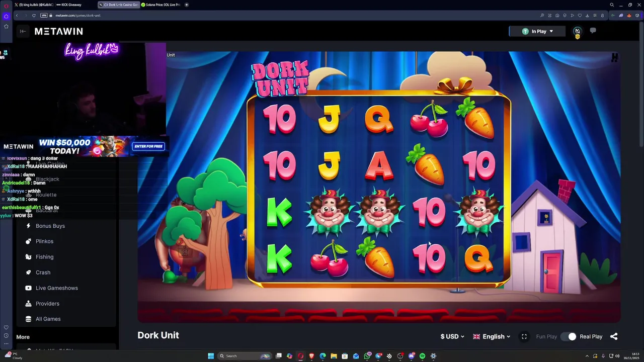The height and width of the screenshot is (362, 644).
Task: Open Live Gameshows category
Action: (x=56, y=288)
